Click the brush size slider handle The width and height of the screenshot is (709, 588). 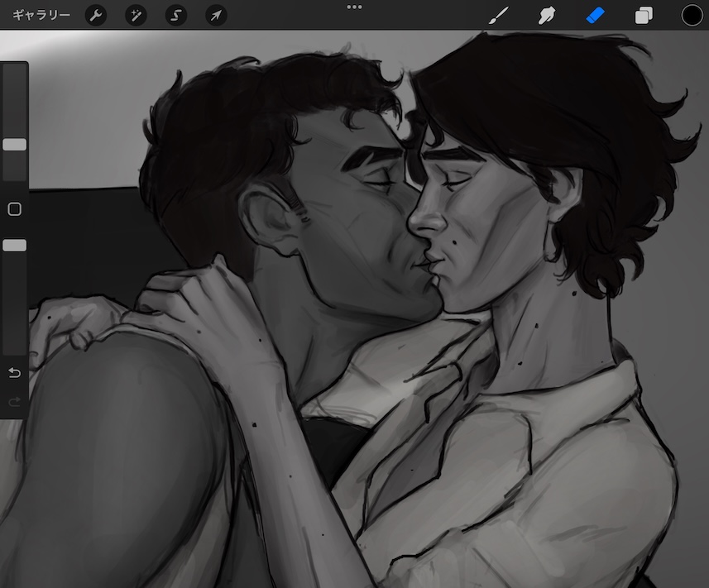pos(14,145)
